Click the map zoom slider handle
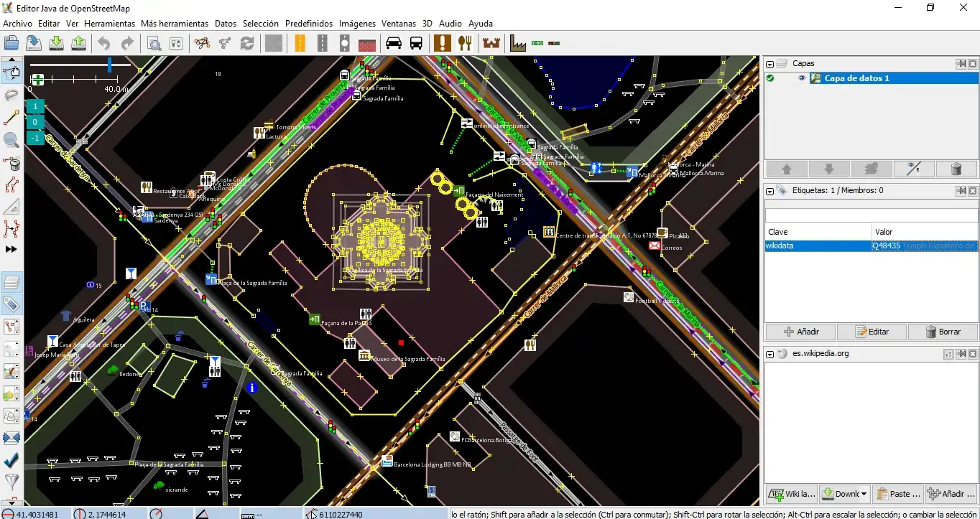 click(110, 65)
